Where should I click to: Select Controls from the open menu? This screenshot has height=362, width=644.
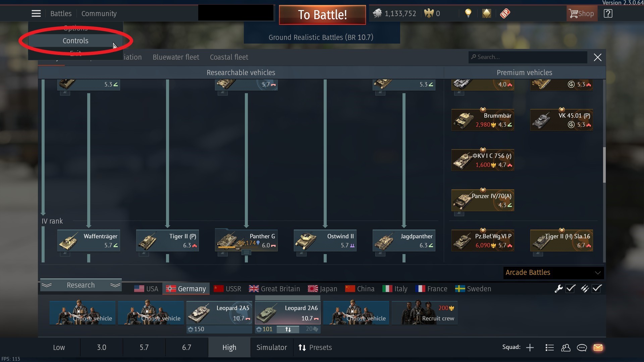tap(75, 41)
